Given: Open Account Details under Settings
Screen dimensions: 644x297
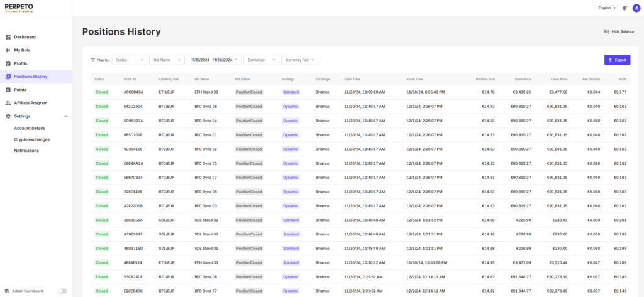Looking at the screenshot, I should coord(30,128).
